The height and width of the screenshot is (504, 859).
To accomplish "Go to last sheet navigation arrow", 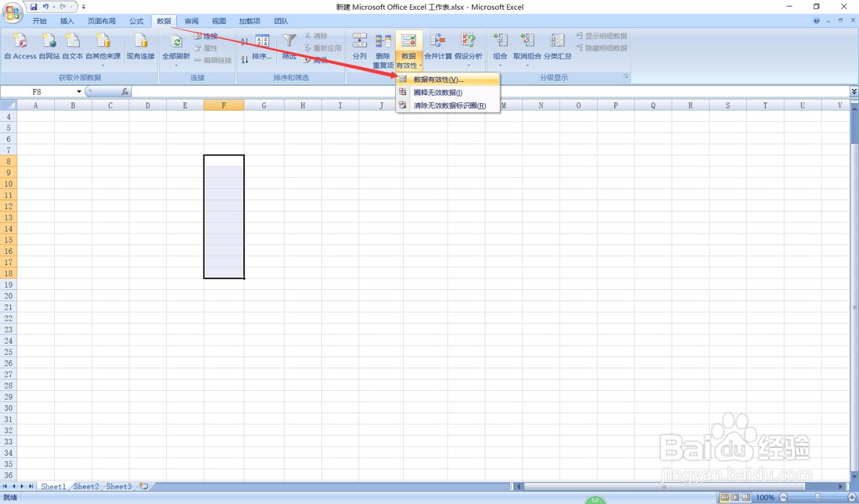I will point(31,486).
